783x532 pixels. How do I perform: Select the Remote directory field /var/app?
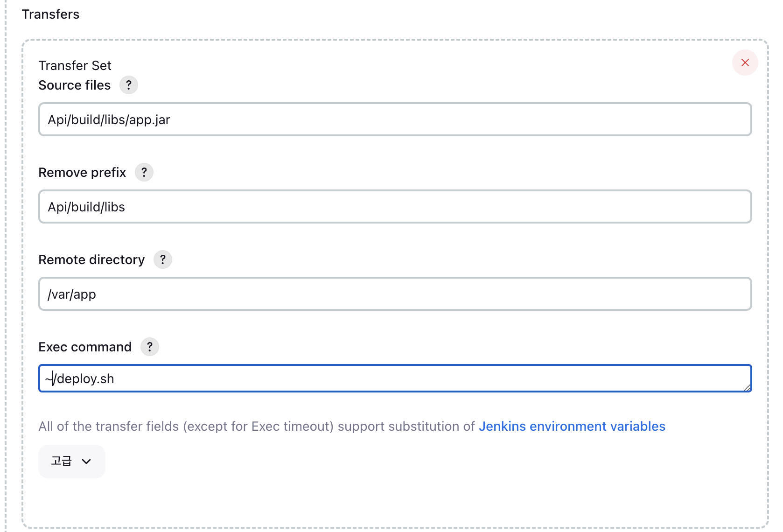395,294
